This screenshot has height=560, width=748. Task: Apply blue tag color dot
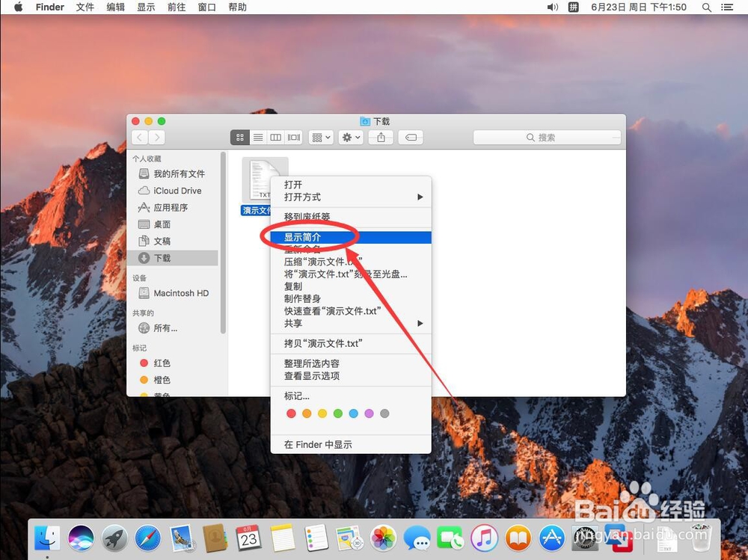pos(354,413)
